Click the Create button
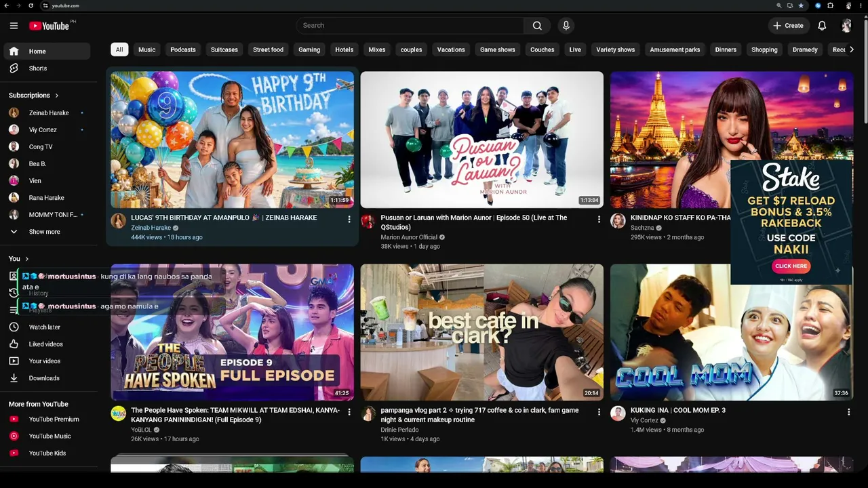This screenshot has width=868, height=488. [789, 26]
